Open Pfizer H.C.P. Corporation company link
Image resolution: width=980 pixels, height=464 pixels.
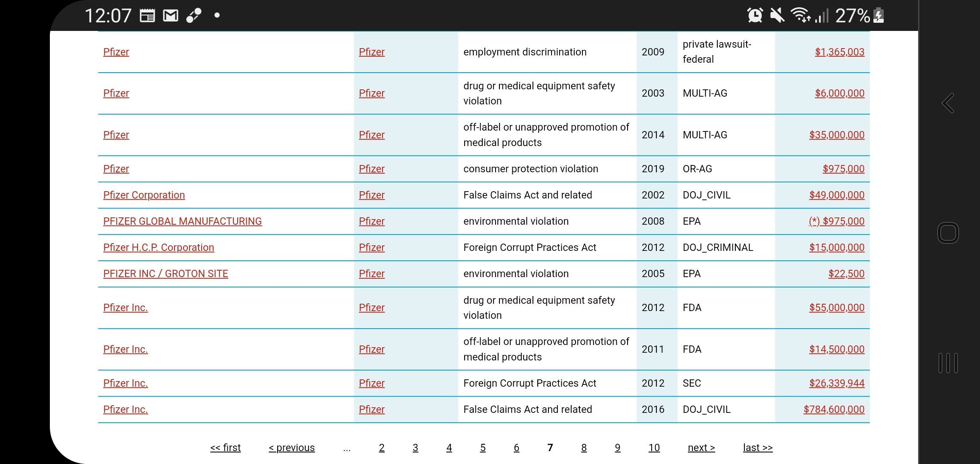159,247
